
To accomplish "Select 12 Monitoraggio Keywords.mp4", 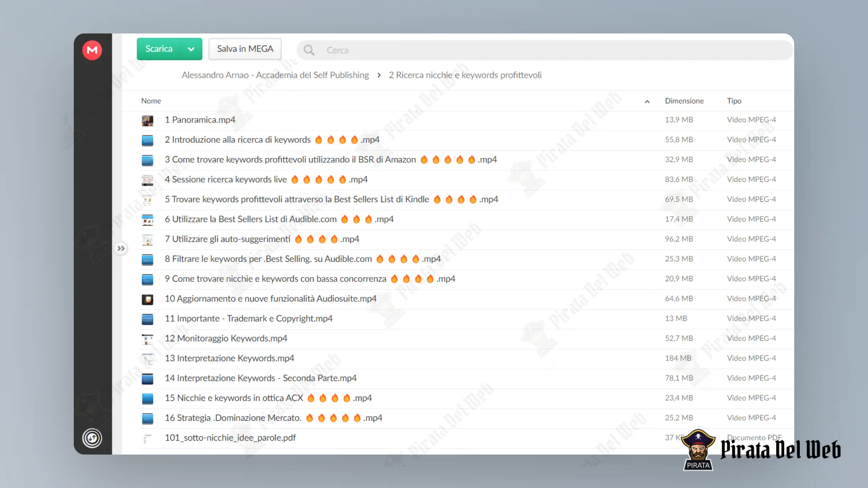I will pyautogui.click(x=226, y=338).
